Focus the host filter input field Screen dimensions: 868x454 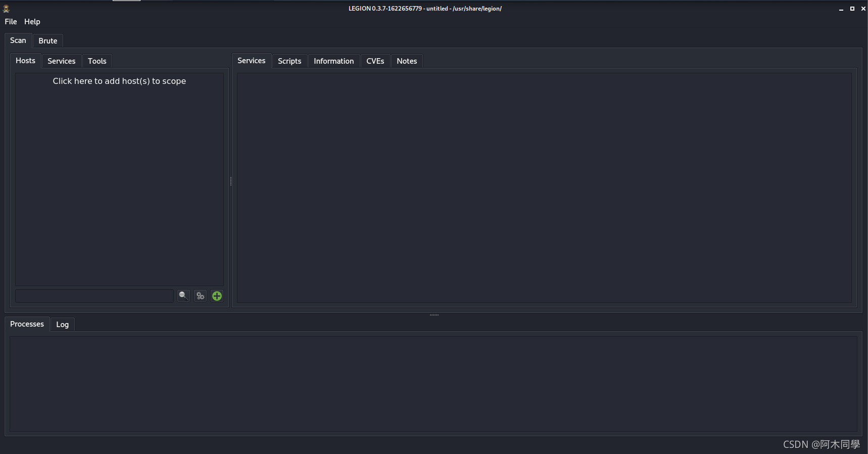(94, 296)
